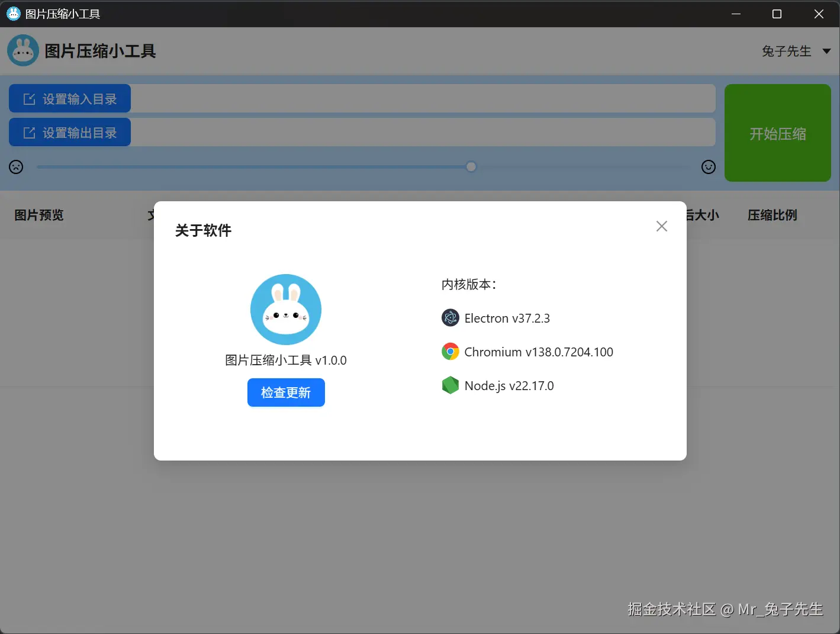840x634 pixels.
Task: Click the input directory path field
Action: pyautogui.click(x=423, y=98)
